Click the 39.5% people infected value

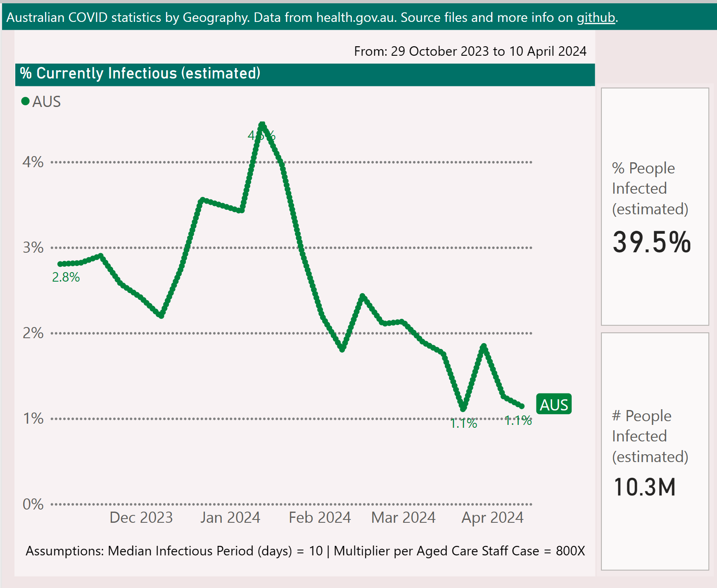pyautogui.click(x=652, y=242)
